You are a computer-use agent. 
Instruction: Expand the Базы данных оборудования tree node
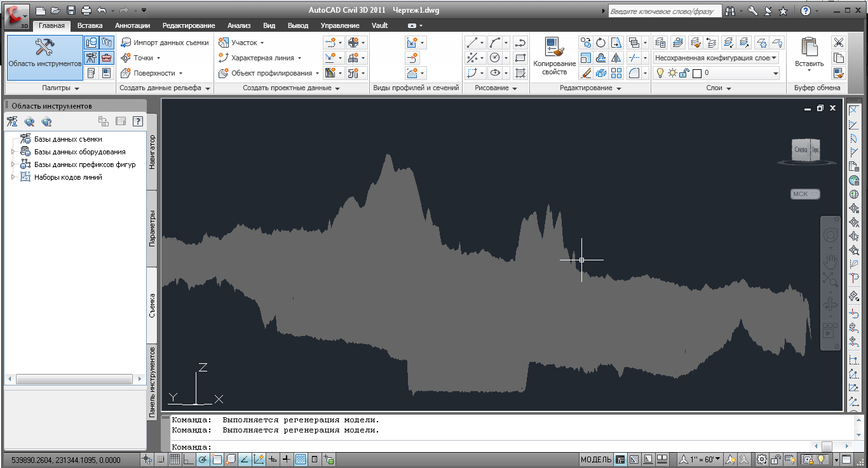click(x=12, y=152)
